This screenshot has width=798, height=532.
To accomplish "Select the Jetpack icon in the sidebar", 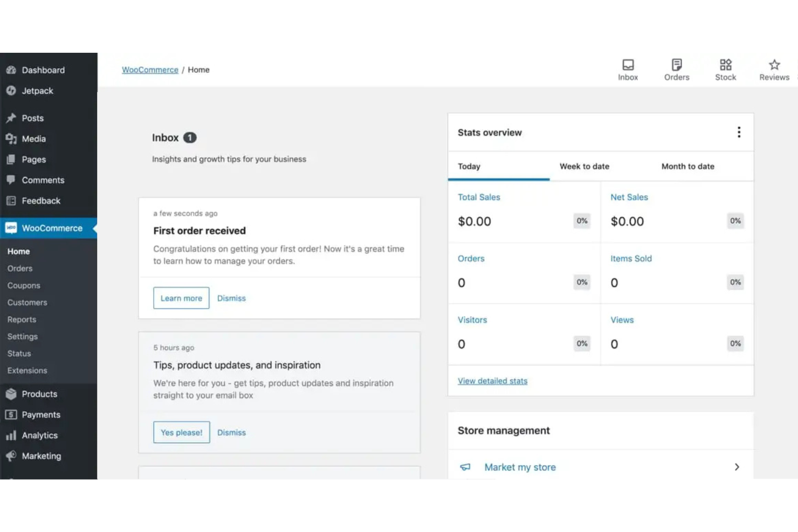I will [x=11, y=91].
